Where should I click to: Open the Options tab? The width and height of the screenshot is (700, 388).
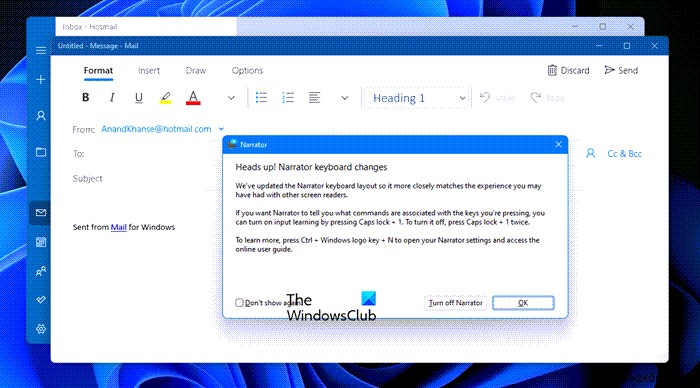tap(247, 71)
